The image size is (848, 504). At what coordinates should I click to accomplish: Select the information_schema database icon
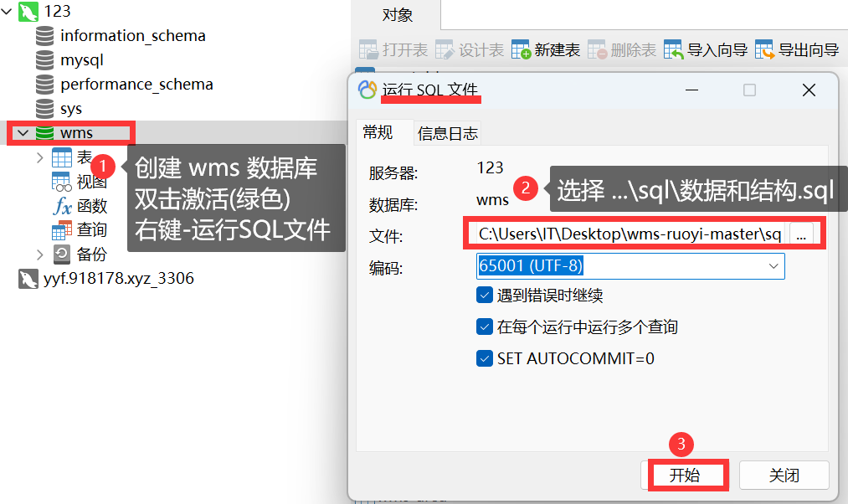pos(44,36)
